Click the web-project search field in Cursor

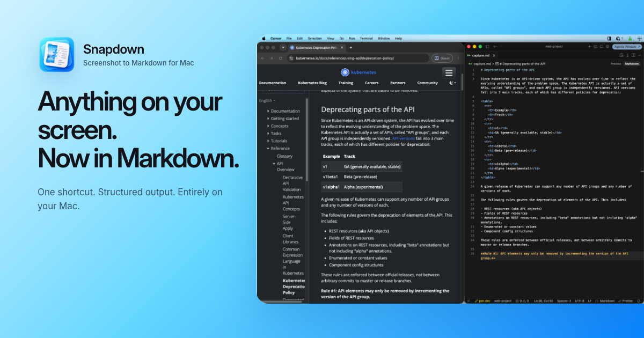point(554,47)
